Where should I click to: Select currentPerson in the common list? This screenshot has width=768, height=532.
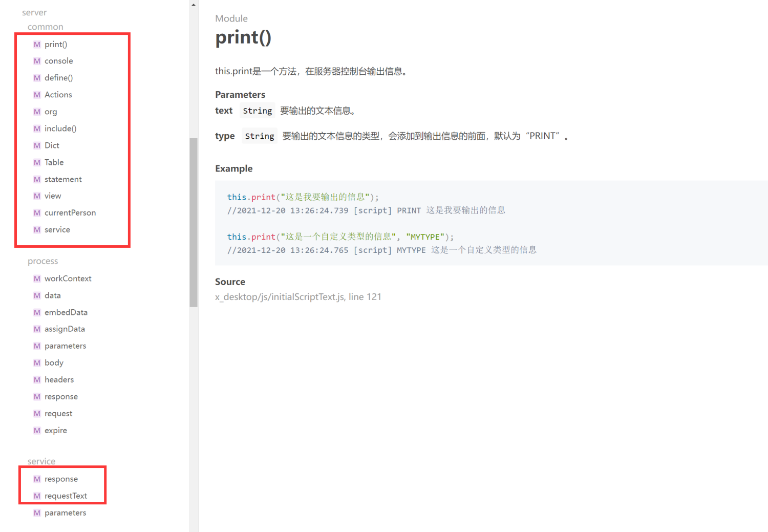tap(70, 212)
